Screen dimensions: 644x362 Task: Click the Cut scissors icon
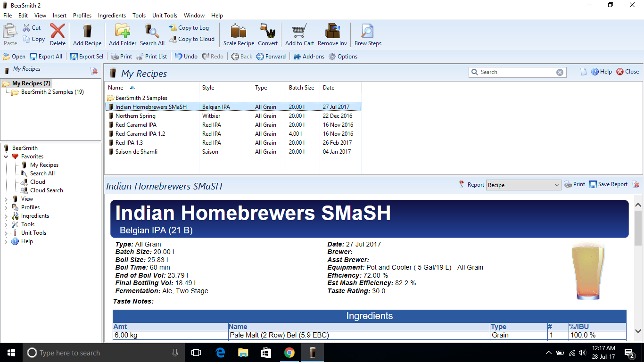[x=27, y=28]
